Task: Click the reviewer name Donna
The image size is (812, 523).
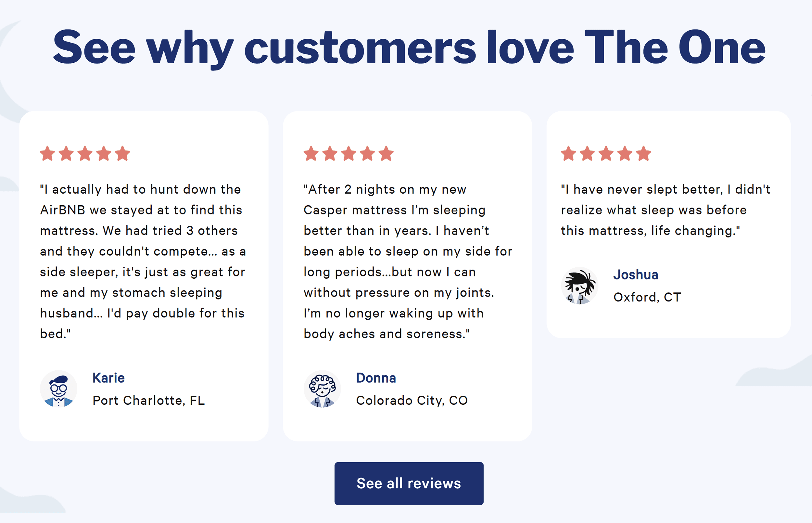Action: [x=375, y=378]
